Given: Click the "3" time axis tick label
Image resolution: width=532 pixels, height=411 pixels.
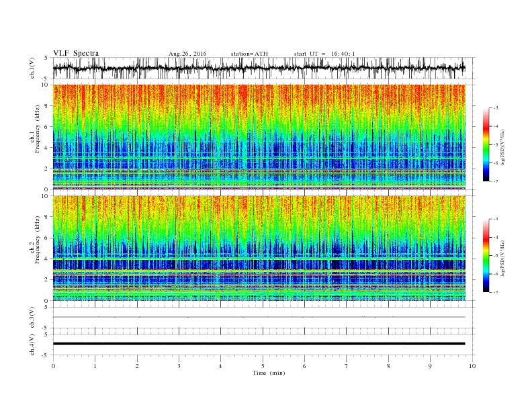Looking at the screenshot, I should [x=179, y=366].
